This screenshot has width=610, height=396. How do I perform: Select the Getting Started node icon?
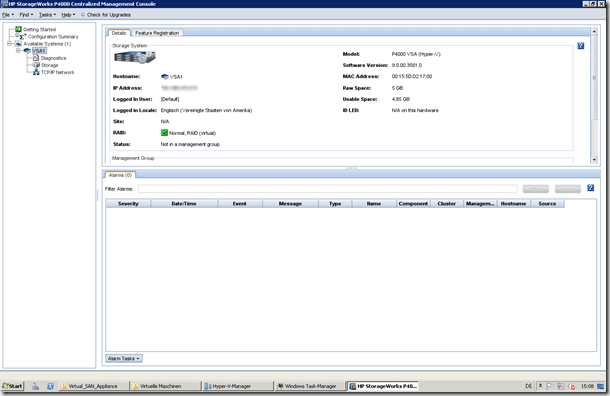(18, 29)
